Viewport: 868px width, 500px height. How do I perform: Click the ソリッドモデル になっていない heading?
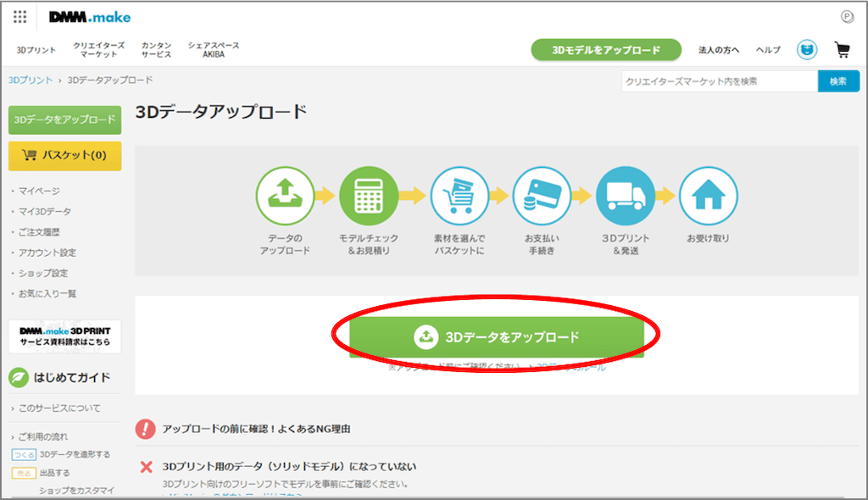click(289, 467)
